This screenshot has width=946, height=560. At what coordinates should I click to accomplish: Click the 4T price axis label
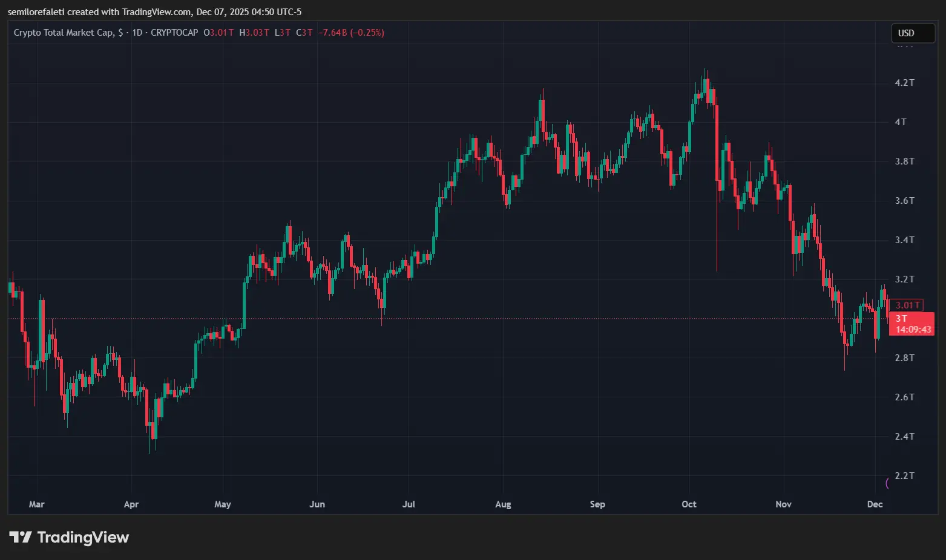pyautogui.click(x=901, y=122)
